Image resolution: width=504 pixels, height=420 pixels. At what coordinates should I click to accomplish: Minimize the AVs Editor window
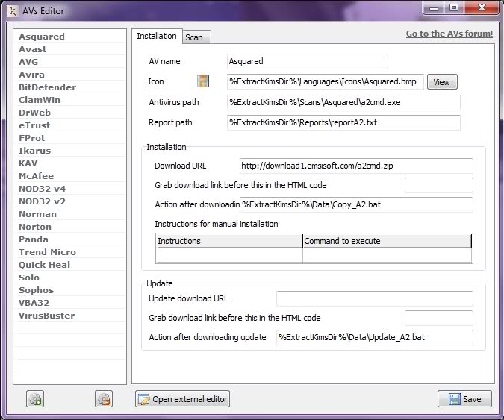coord(434,8)
